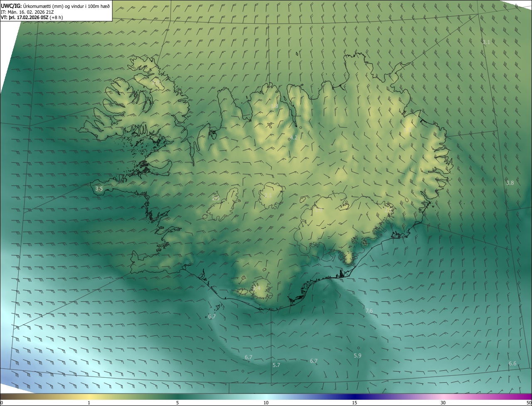Click the 'VT: Þri. 17.02.2026 05Z (+8 h)' line
This screenshot has width=532, height=406.
tap(32, 17)
